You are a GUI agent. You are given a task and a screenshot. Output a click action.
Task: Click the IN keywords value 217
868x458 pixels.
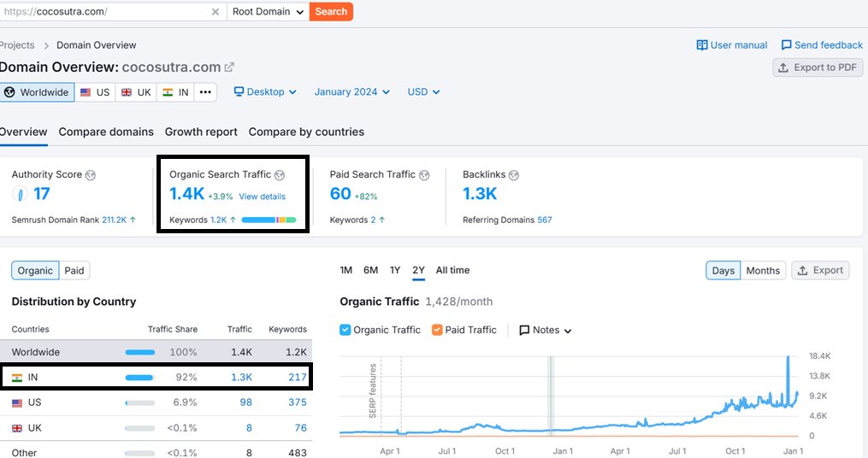298,377
